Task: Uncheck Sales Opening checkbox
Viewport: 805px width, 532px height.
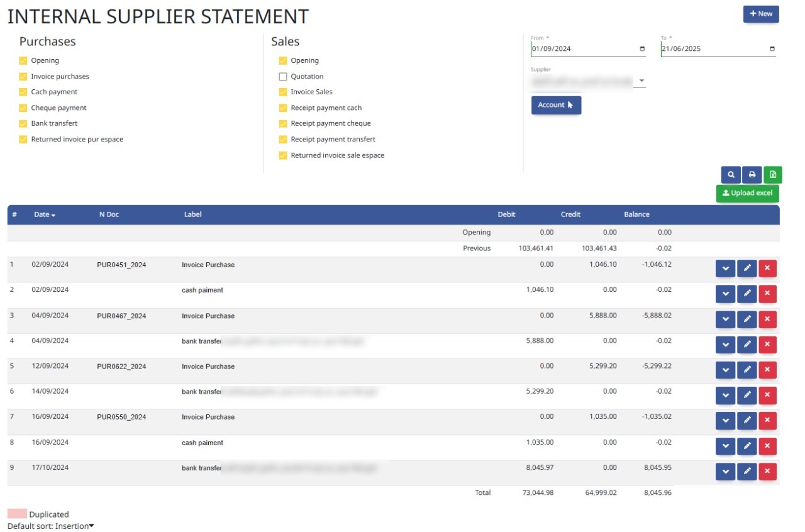Action: (283, 61)
